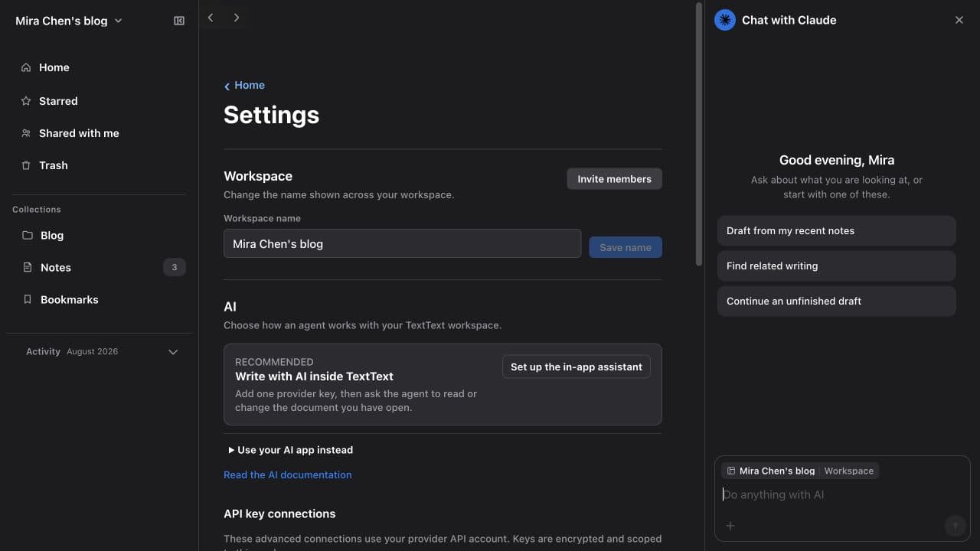This screenshot has width=980, height=551.
Task: Click the Write with AI inside TextText title
Action: 314,377
